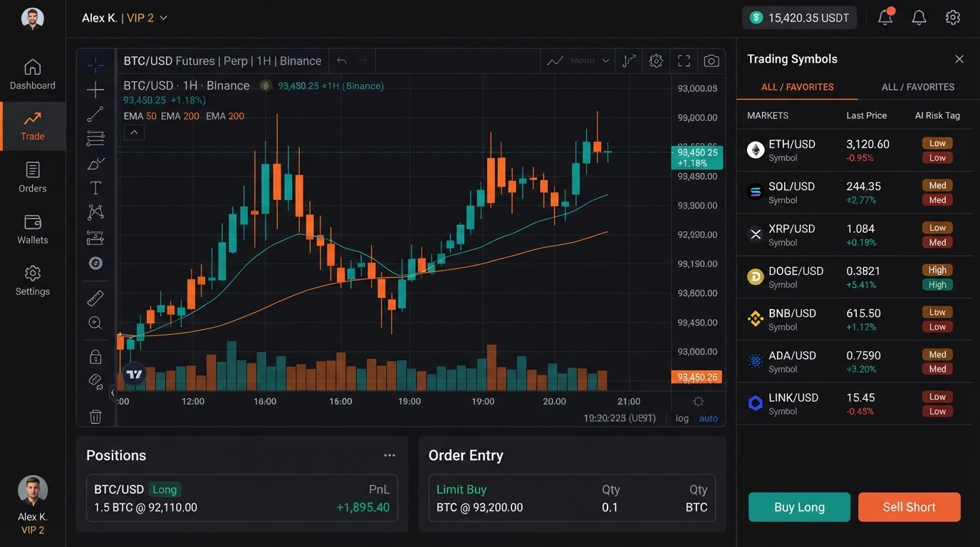Open account settings gear in top bar
Viewport: 980px width, 547px height.
pos(953,18)
